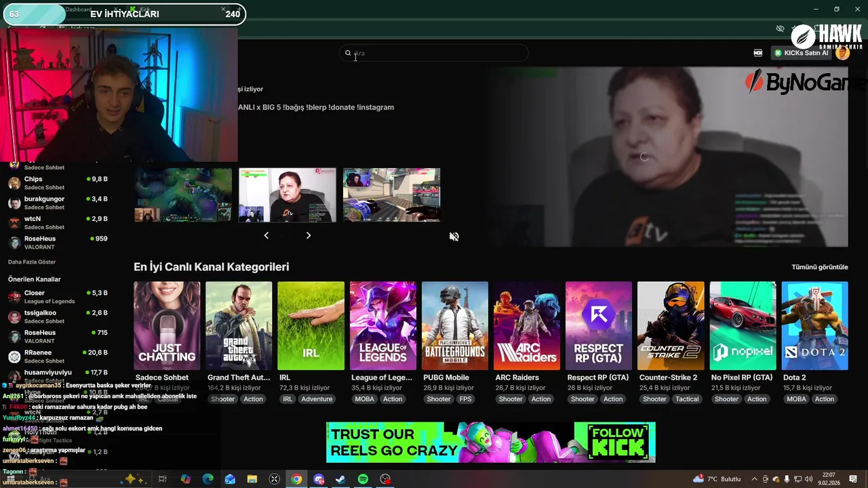
Task: Open the No Pixel RP (GTA) title link
Action: pos(742,378)
